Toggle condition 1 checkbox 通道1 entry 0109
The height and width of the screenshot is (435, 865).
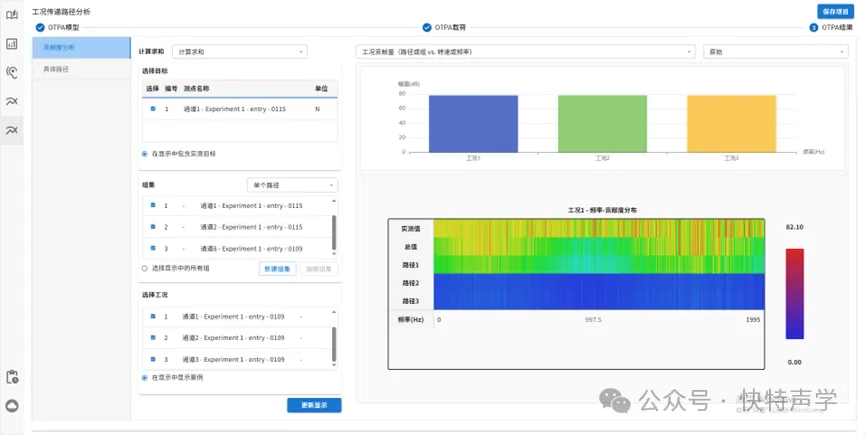coord(153,316)
